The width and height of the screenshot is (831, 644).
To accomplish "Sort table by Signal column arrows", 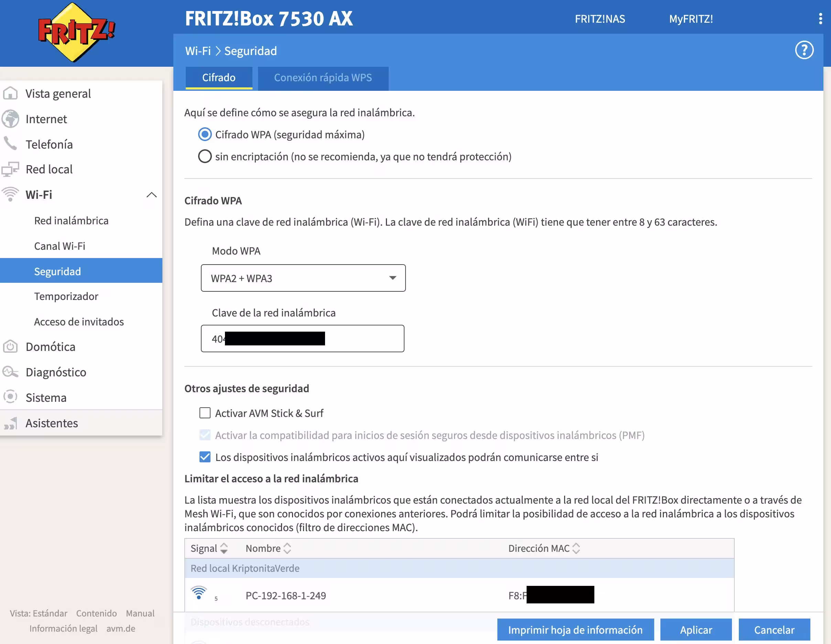I will coord(224,548).
